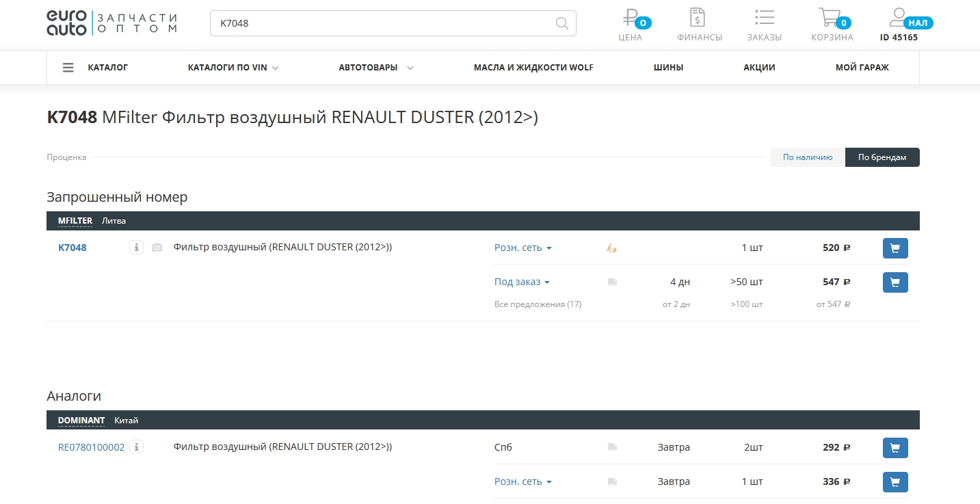This screenshot has height=504, width=980.
Task: Expand Розн. сеть dropdown for K7048
Action: coord(523,248)
